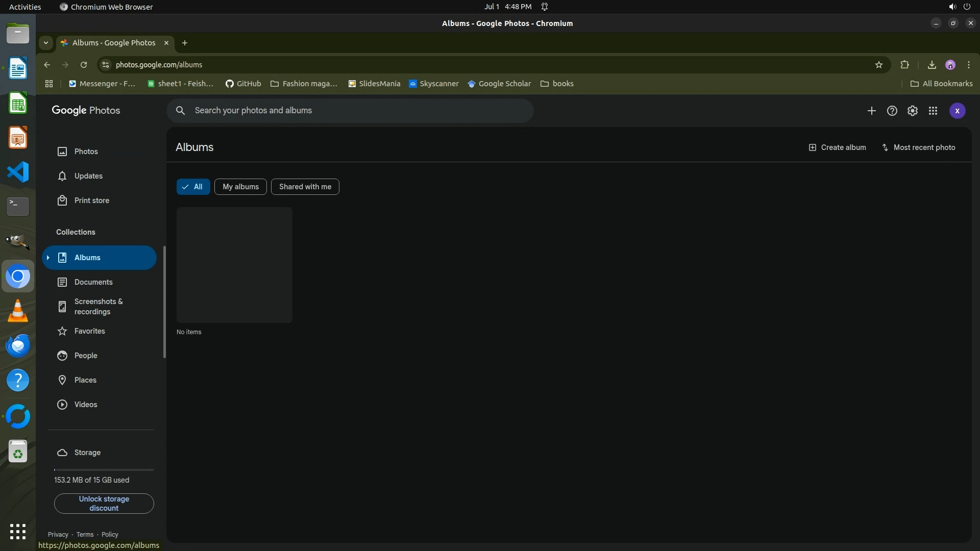Open the Print store section
This screenshot has height=551, width=980.
[x=91, y=201]
